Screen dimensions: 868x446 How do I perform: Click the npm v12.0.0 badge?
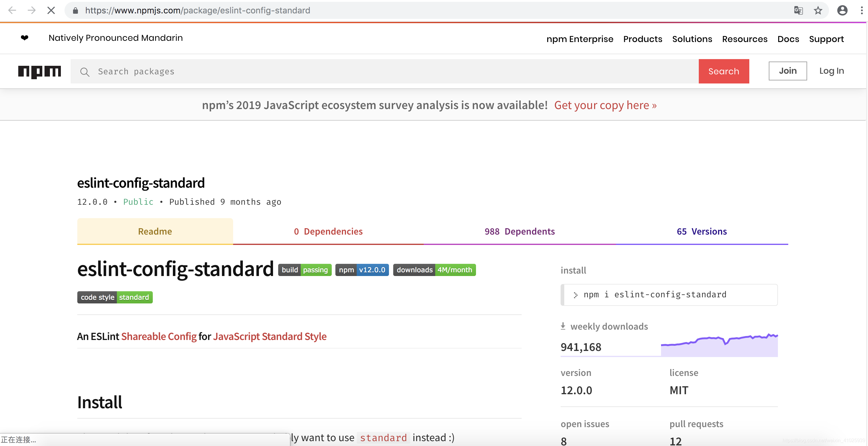362,270
